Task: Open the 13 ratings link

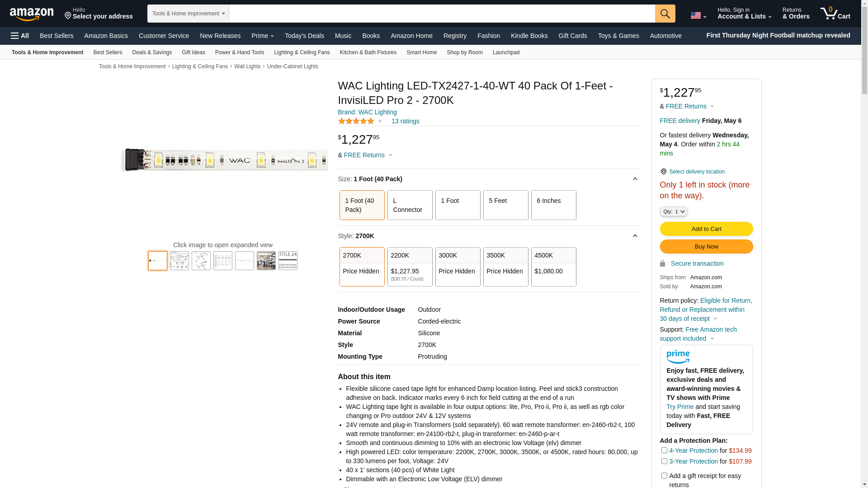Action: [x=405, y=121]
